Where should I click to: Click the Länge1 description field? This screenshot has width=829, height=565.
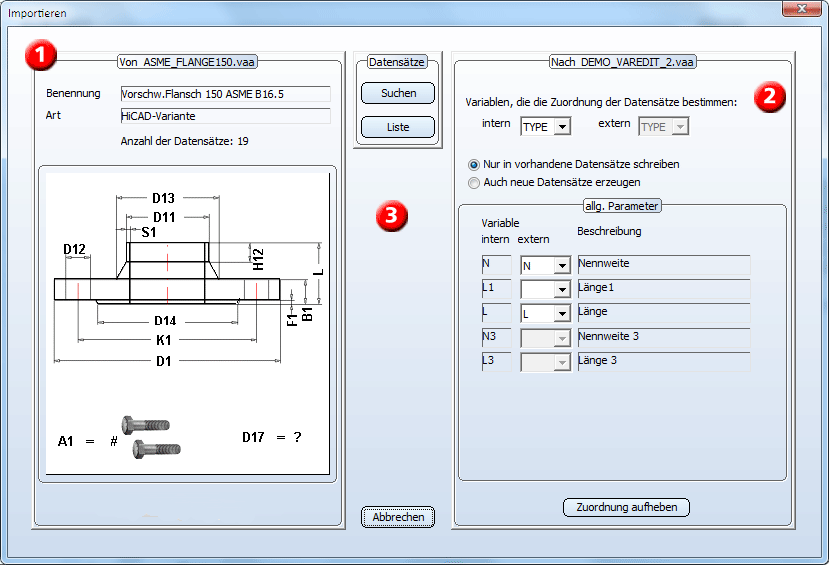click(663, 289)
